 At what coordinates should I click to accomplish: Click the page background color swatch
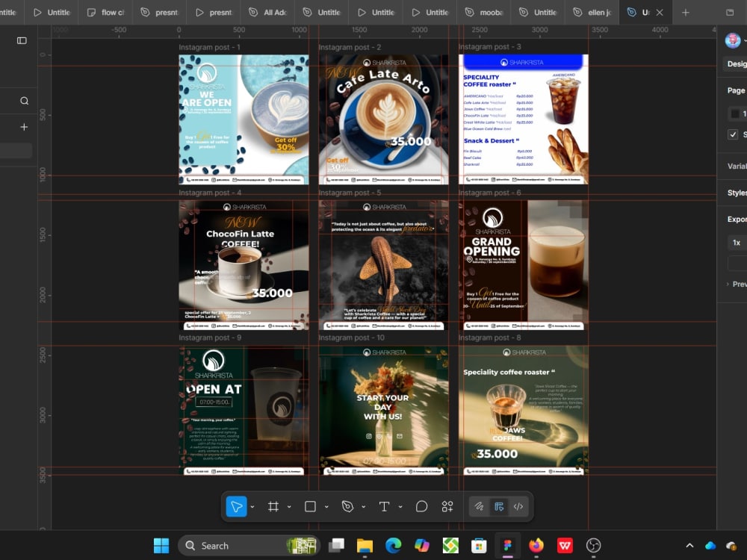point(735,113)
